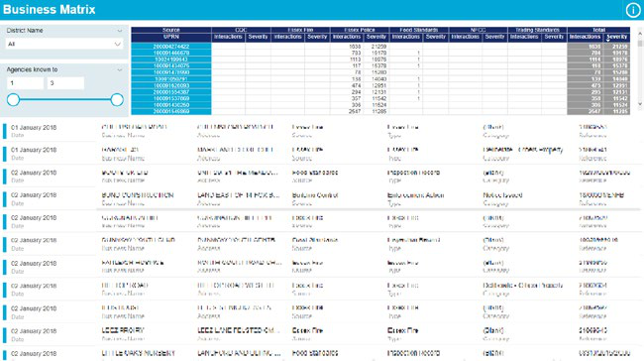Click the UPRN row header label

pos(170,37)
